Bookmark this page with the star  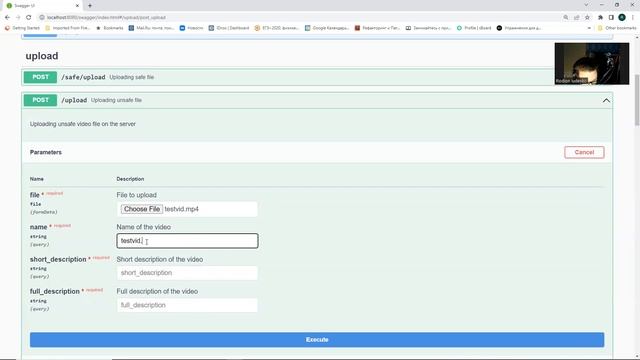pos(587,18)
